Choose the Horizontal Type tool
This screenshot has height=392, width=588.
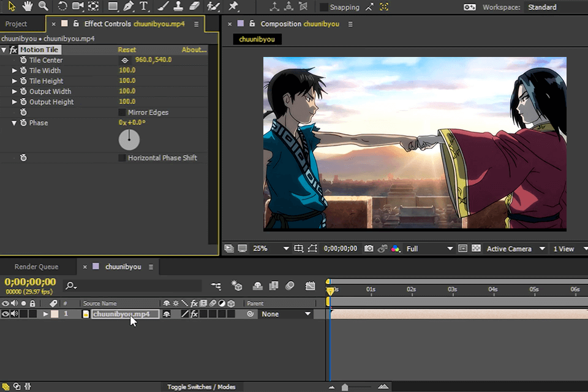click(145, 7)
